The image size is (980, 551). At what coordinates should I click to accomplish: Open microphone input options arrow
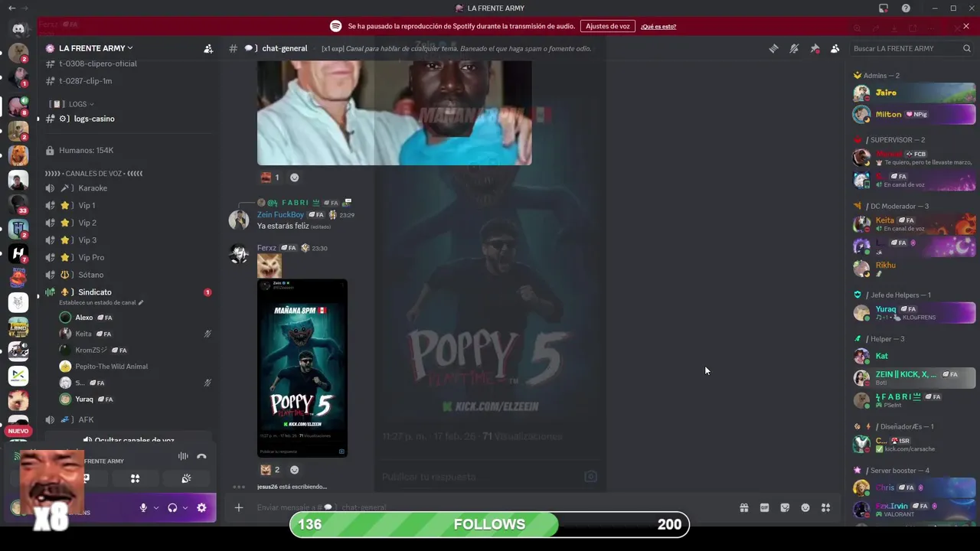pos(156,507)
